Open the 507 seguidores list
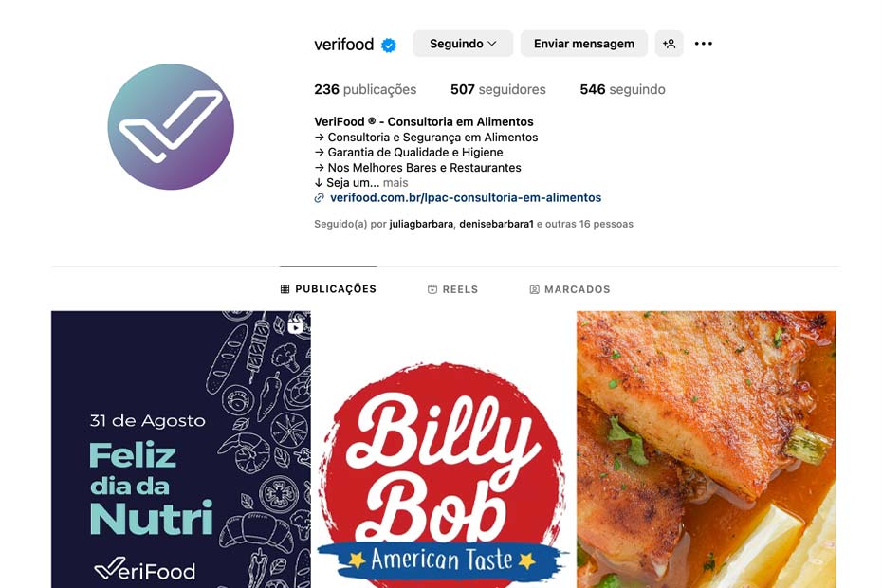Screen dimensions: 882x588 [x=498, y=89]
